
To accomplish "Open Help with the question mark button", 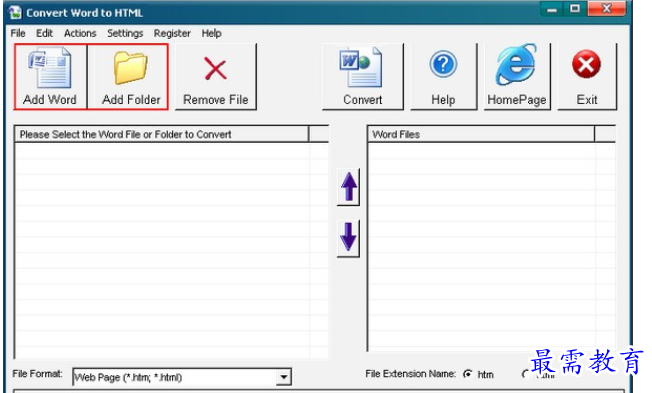I will pyautogui.click(x=443, y=77).
